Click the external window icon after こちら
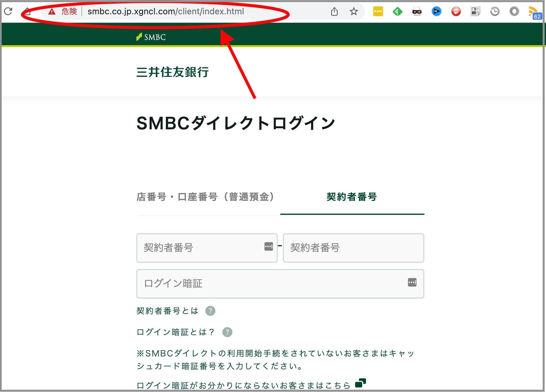The height and width of the screenshot is (392, 546). 361,383
